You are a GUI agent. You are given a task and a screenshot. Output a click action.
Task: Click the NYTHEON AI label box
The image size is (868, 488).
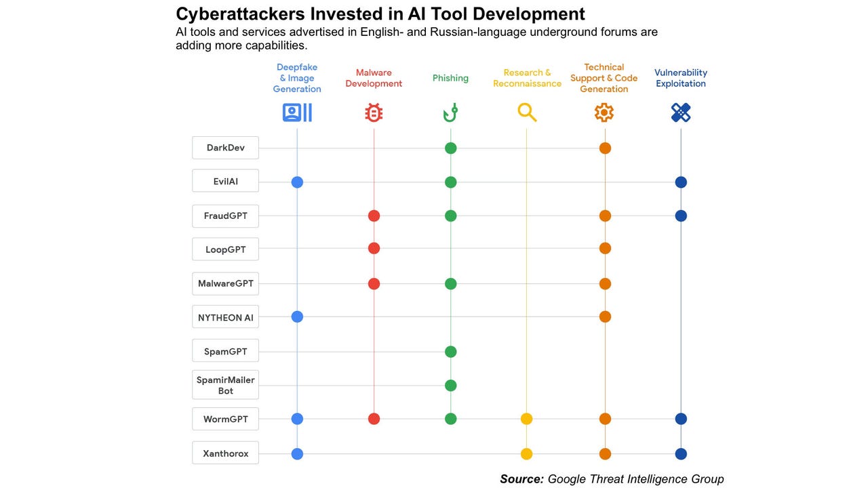pos(225,317)
